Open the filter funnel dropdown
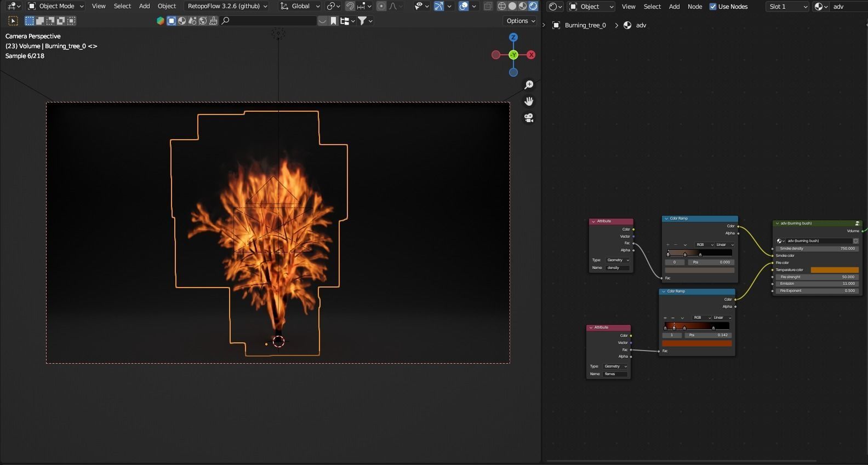 [366, 21]
